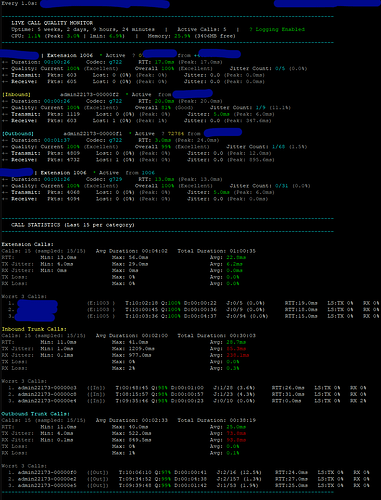The height and width of the screenshot is (500, 381).
Task: Select transmit packet count "4068"
Action: [x=73, y=192]
